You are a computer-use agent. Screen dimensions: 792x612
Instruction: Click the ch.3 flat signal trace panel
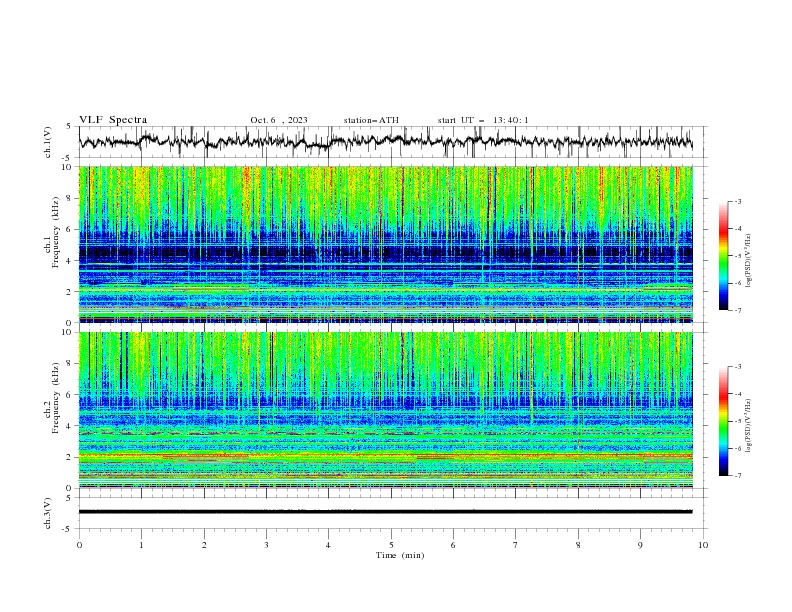click(391, 513)
